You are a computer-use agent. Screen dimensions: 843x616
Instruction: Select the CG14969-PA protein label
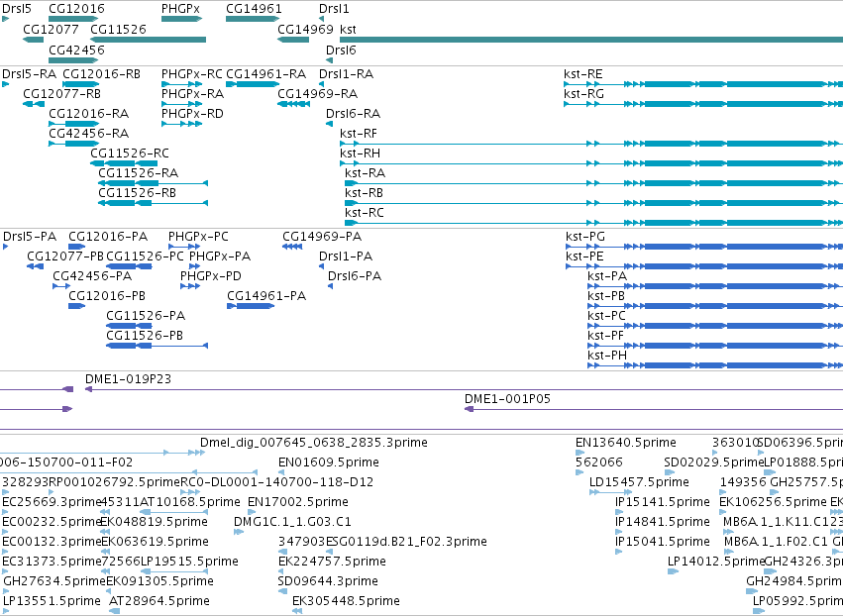click(x=322, y=237)
